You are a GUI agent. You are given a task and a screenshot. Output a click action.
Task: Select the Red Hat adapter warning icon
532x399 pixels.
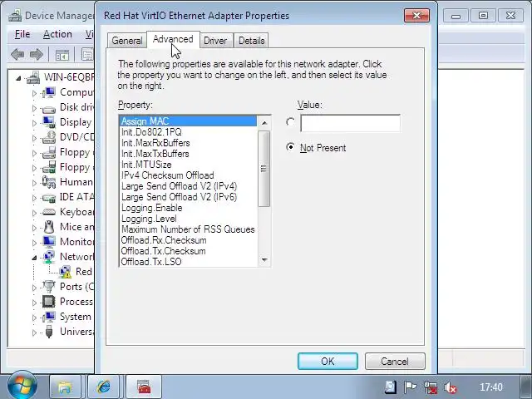65,272
